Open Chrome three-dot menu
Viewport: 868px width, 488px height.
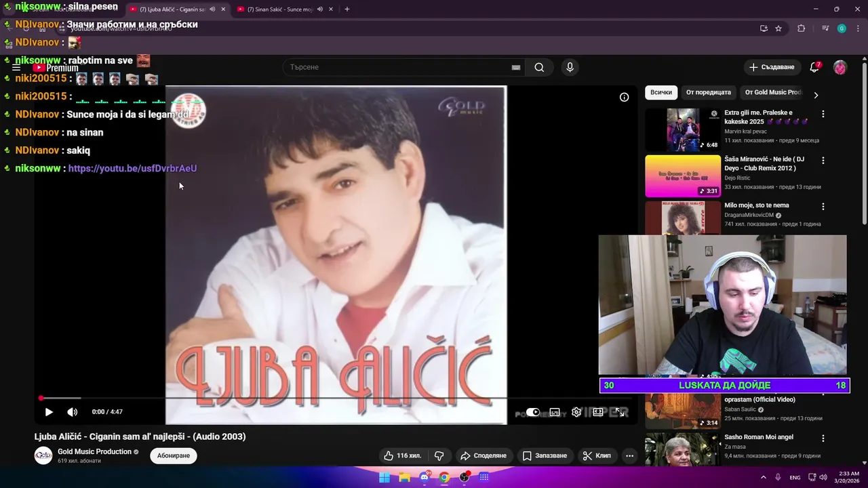(x=857, y=28)
